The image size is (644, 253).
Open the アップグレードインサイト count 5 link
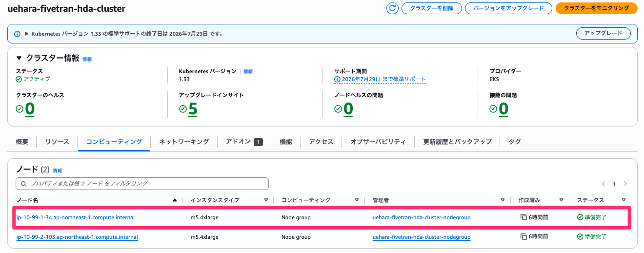(193, 109)
